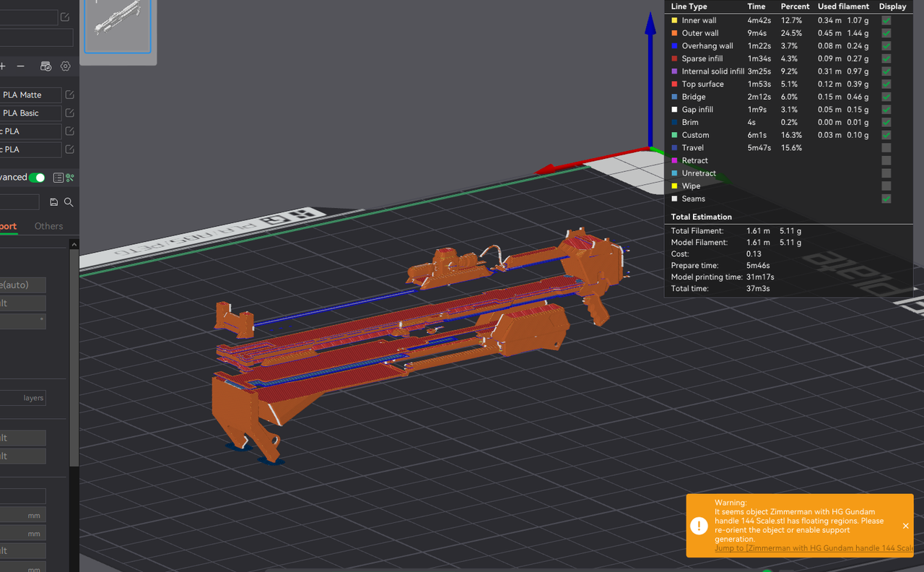924x572 pixels.
Task: Click the Used filament column header
Action: 843,6
